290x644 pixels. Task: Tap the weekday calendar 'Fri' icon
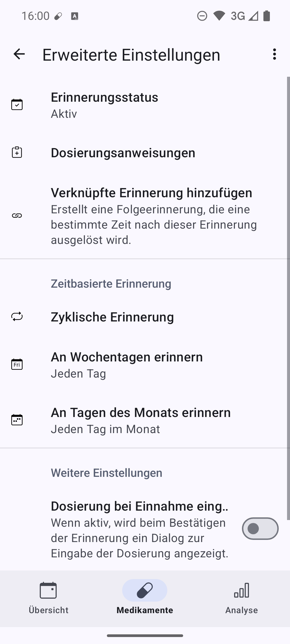click(17, 364)
